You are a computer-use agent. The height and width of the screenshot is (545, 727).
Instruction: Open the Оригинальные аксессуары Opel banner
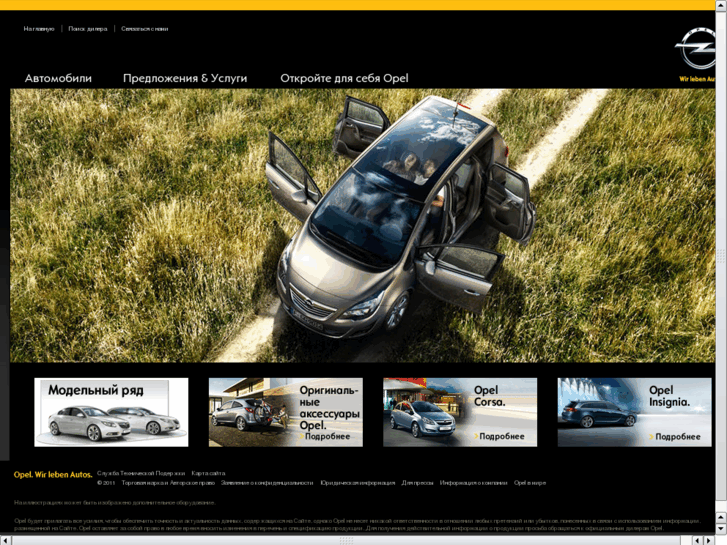[x=286, y=412]
